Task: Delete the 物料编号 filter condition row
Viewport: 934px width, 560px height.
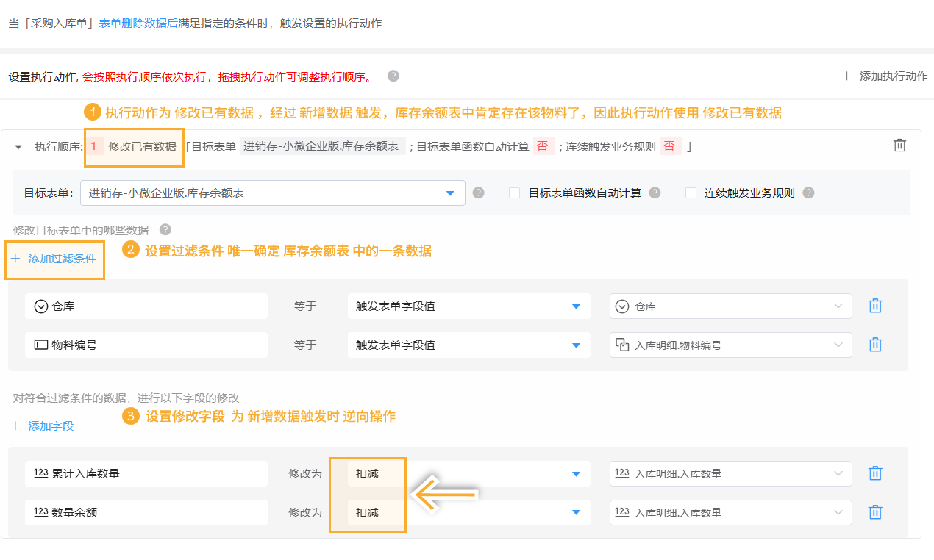Action: (x=875, y=344)
